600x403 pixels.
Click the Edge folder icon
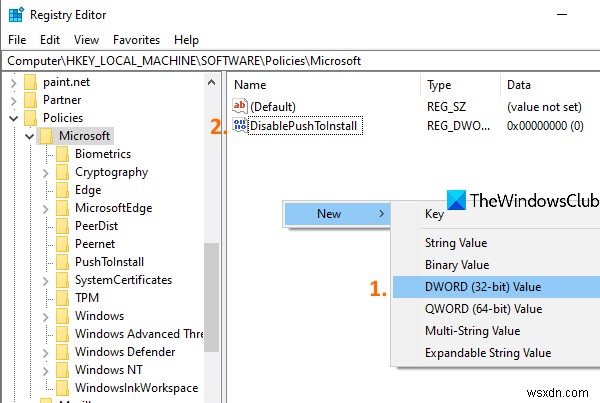[62, 190]
